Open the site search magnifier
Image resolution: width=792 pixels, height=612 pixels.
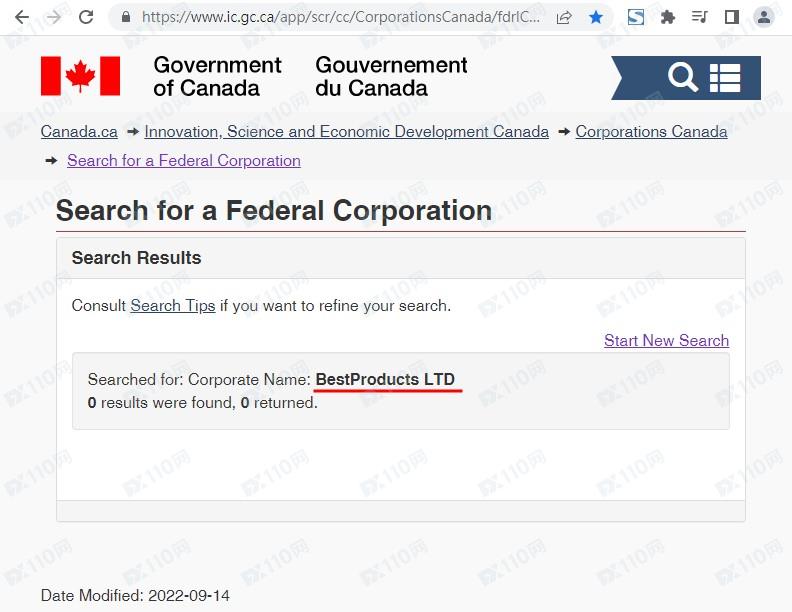683,77
